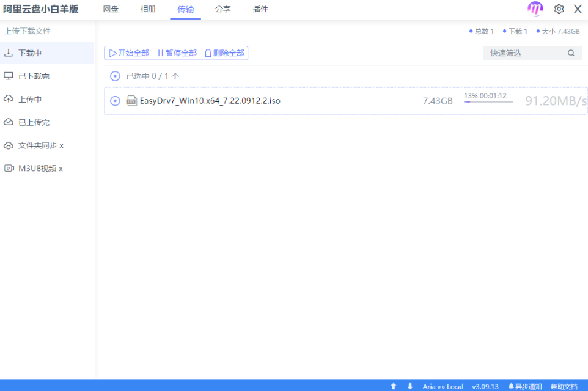This screenshot has width=588, height=391.
Task: Open 异步通知 notifications
Action: tap(525, 387)
